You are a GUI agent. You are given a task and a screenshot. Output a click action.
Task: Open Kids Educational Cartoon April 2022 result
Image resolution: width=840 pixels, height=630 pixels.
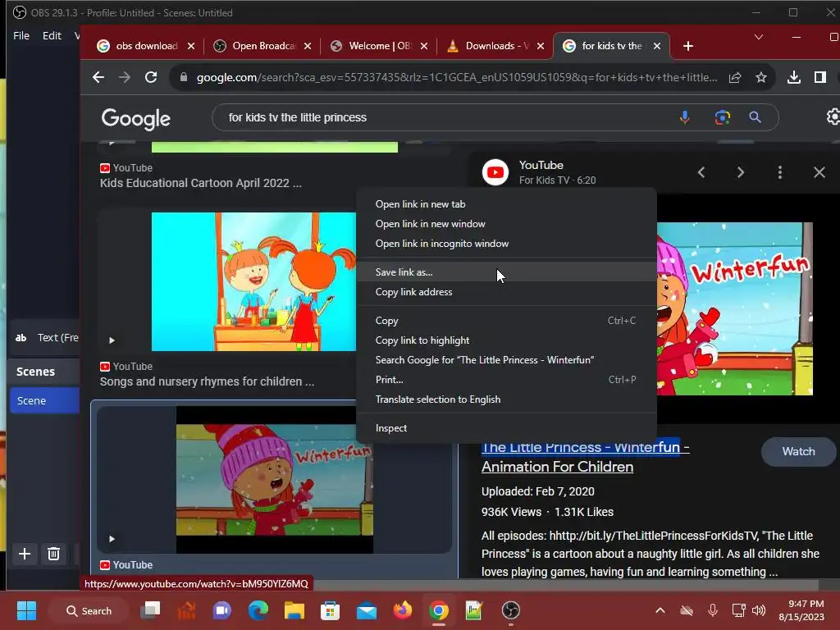[200, 183]
